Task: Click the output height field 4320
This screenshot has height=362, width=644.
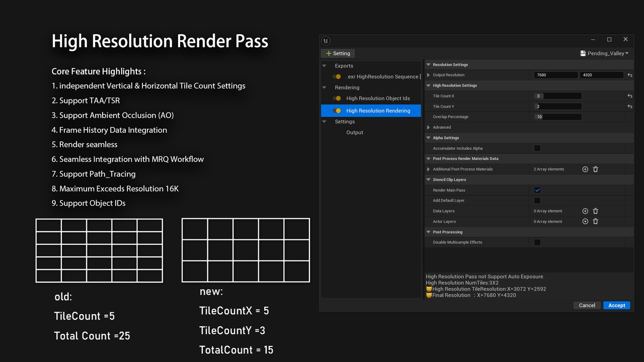Action: (602, 75)
